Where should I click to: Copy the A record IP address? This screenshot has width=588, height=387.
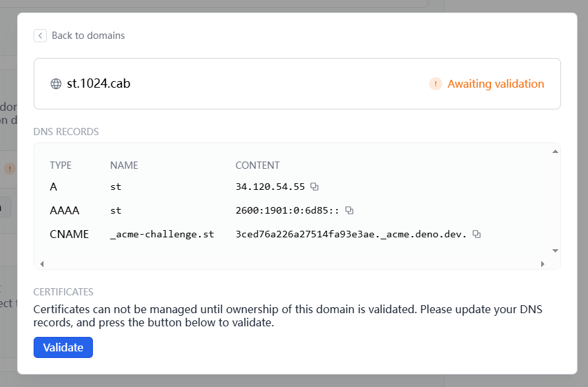tap(314, 187)
